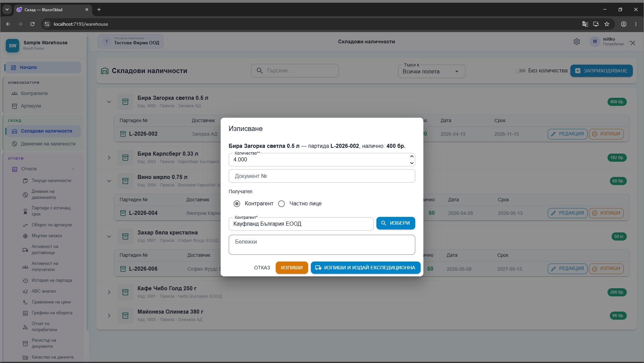This screenshot has width=644, height=363.
Task: Click the batch icon next to L-2026-002
Action: pyautogui.click(x=123, y=134)
